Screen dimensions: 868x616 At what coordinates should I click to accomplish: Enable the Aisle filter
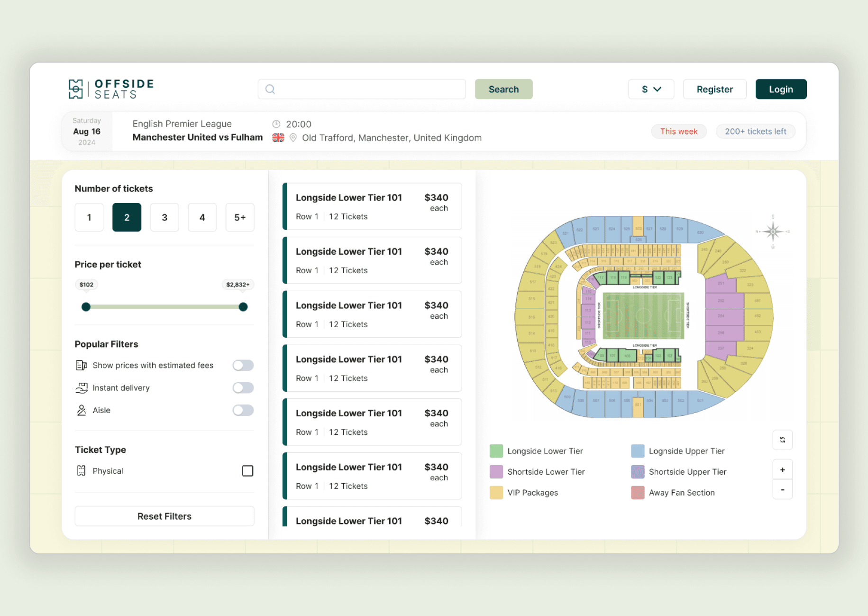[243, 410]
